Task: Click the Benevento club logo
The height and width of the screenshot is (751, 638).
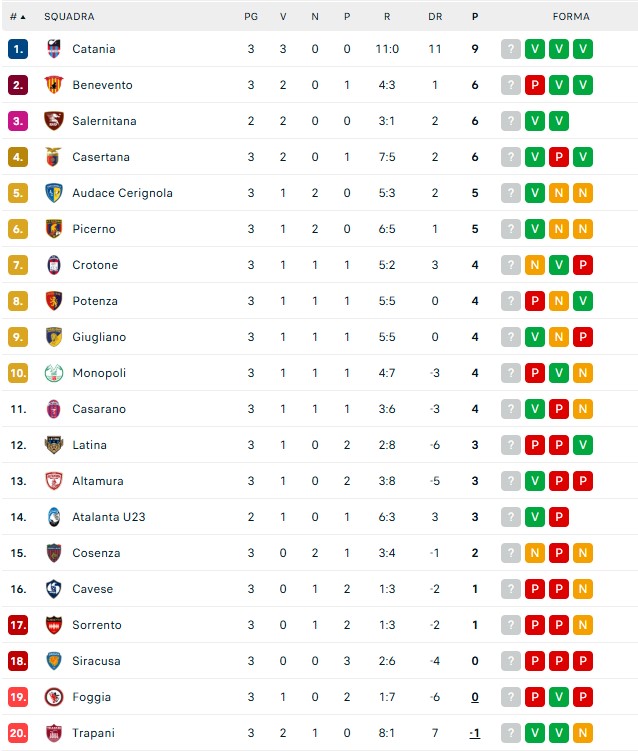Action: [54, 85]
